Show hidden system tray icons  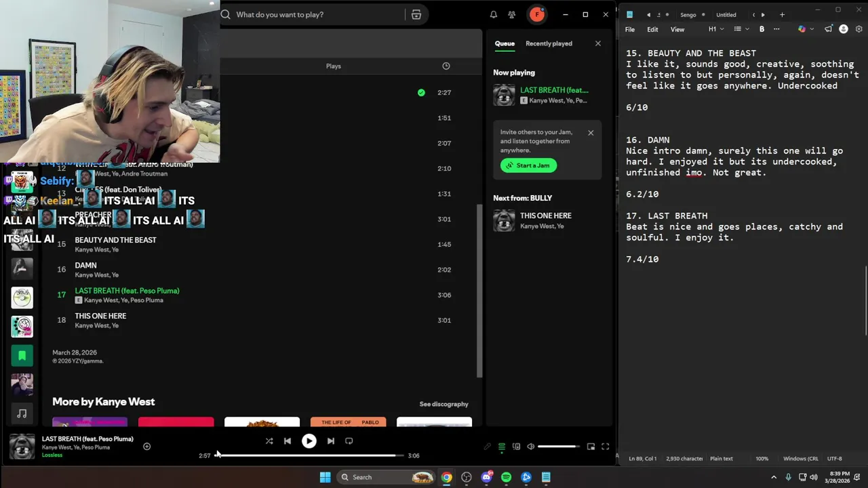[x=774, y=477]
